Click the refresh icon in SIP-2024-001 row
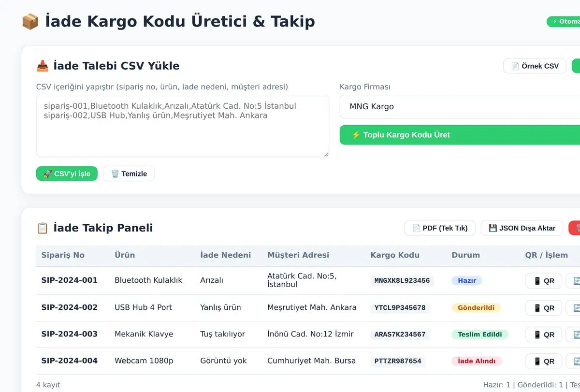Image resolution: width=580 pixels, height=392 pixels. pos(574,281)
